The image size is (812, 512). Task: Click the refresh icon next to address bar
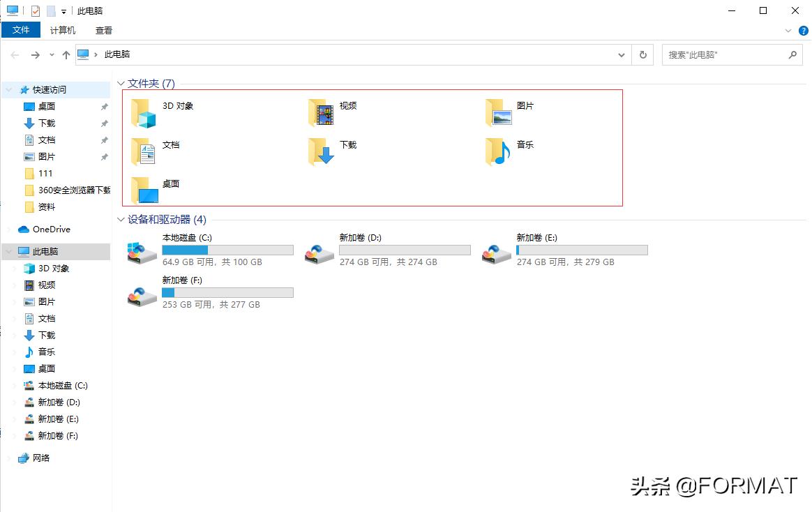coord(642,54)
